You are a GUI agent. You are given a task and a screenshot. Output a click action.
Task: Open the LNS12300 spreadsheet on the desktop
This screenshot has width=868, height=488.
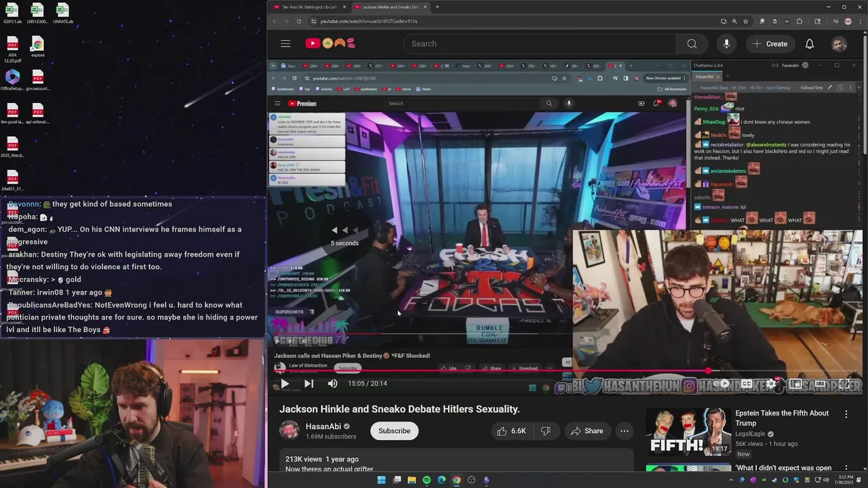37,14
